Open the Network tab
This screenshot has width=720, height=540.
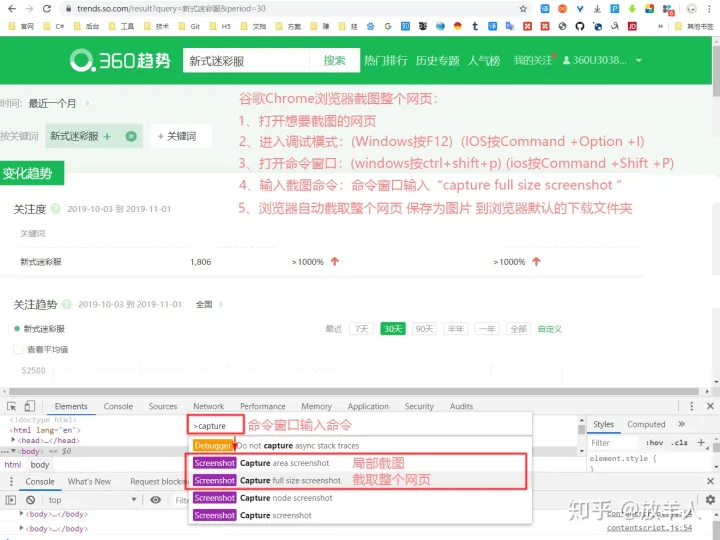tap(208, 406)
